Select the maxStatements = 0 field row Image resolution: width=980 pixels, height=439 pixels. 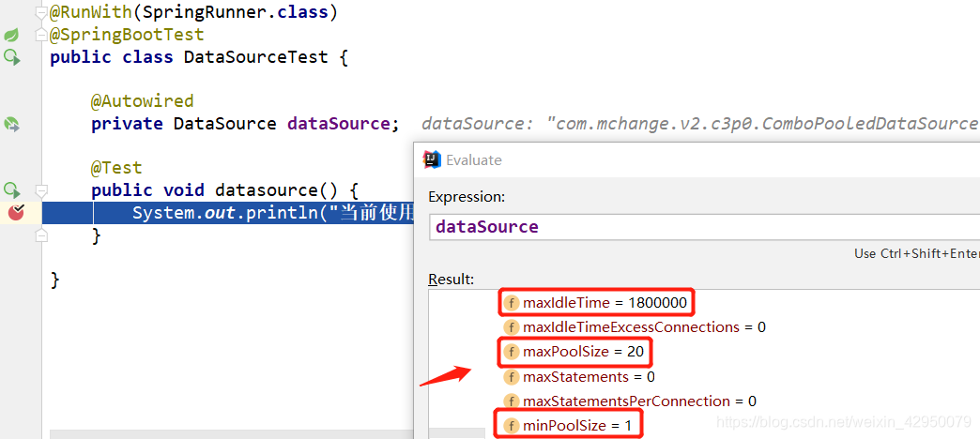click(x=579, y=377)
